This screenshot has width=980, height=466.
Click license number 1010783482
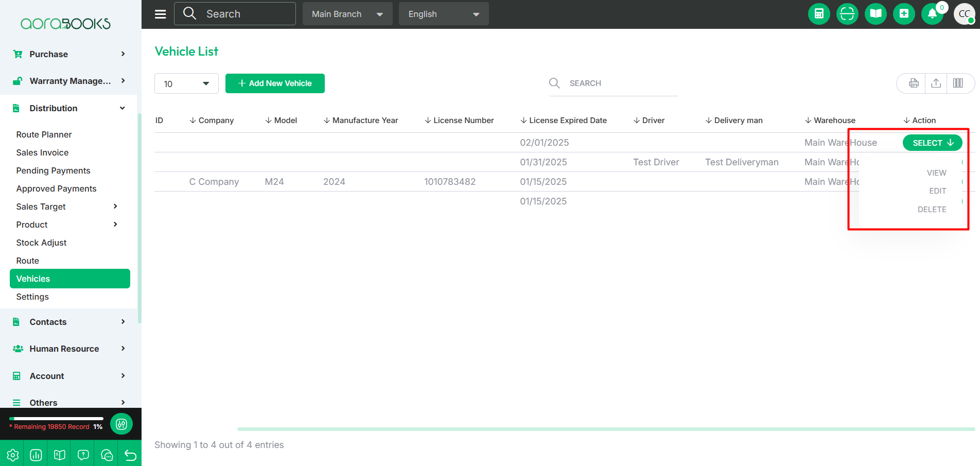450,182
